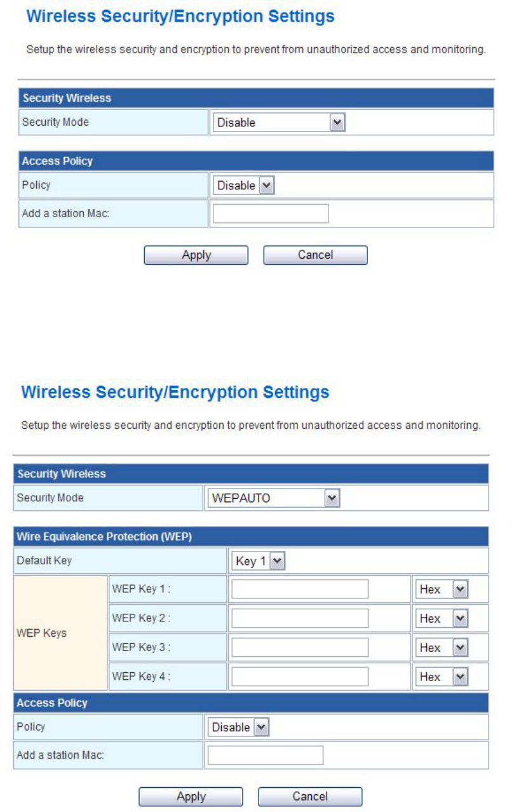Expand the Default Key dropdown
Viewport: 528px width, 812px height.
259,561
